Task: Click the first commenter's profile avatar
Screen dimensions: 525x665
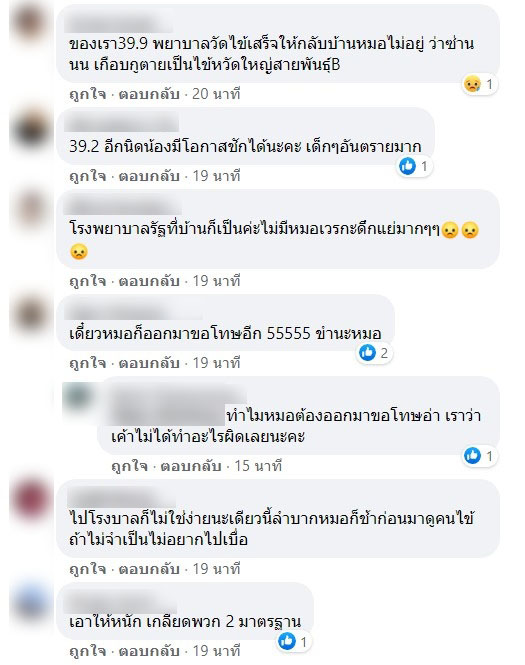Action: pyautogui.click(x=30, y=23)
